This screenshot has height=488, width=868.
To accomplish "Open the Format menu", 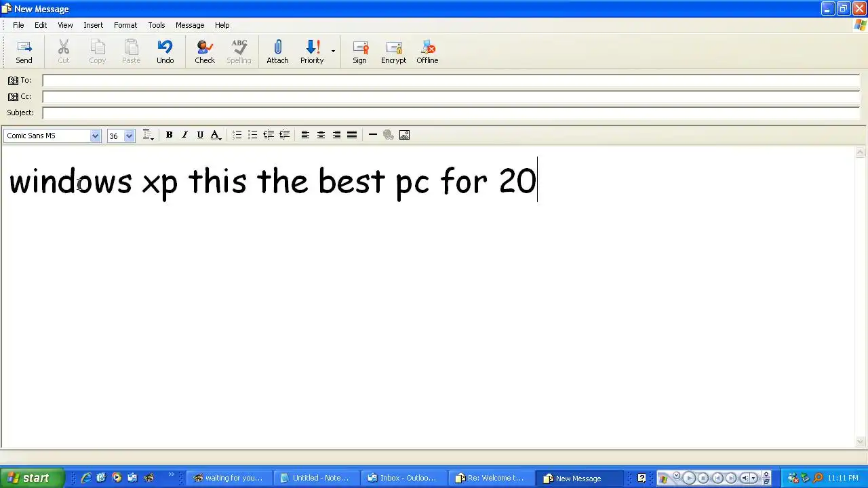I will pyautogui.click(x=125, y=25).
